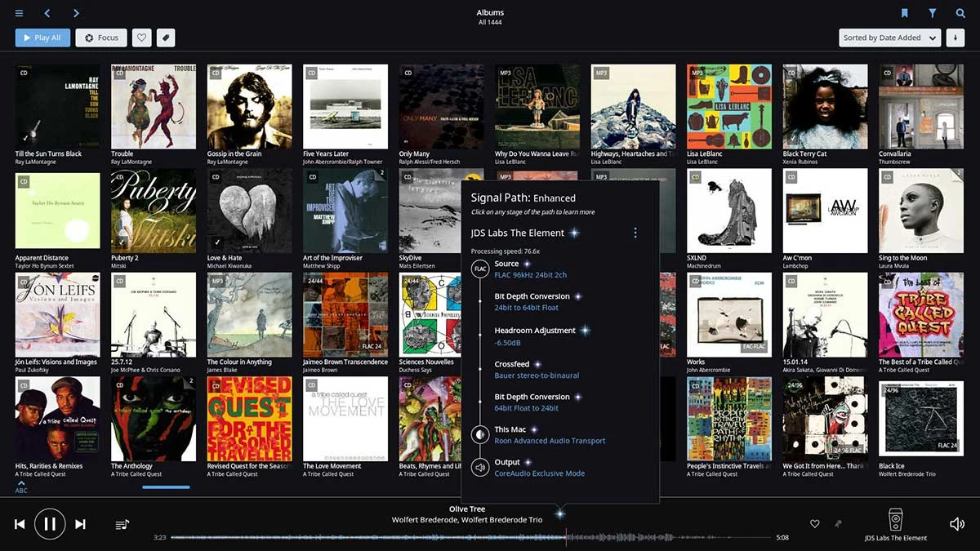Toggle sort direction arrow button
Image resolution: width=980 pixels, height=551 pixels.
955,38
